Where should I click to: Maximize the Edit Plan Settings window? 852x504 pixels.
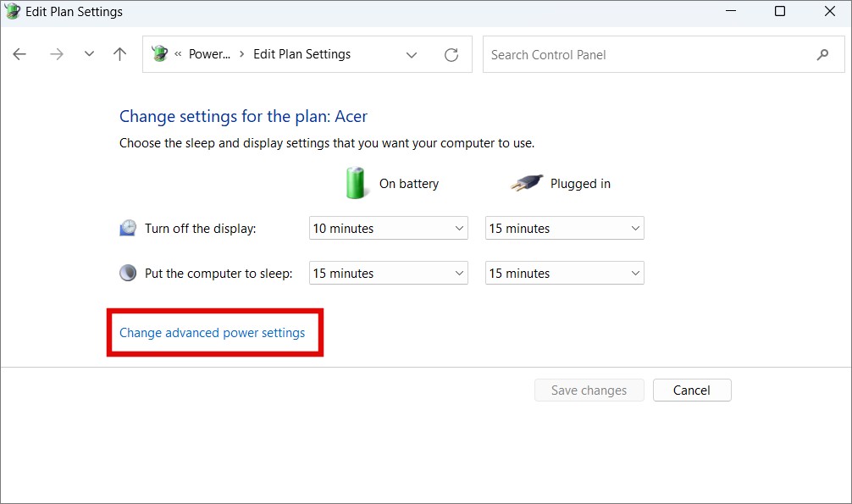point(780,11)
